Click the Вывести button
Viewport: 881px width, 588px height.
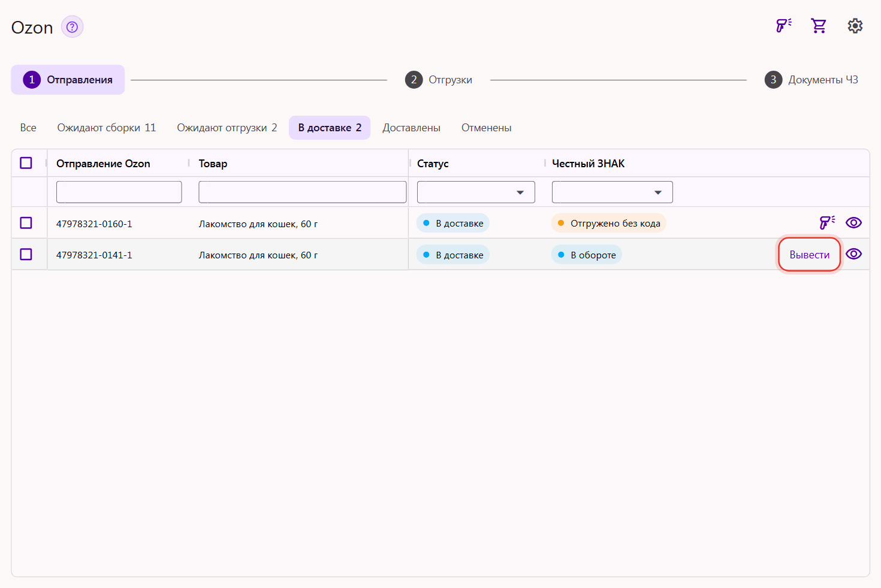(x=810, y=255)
